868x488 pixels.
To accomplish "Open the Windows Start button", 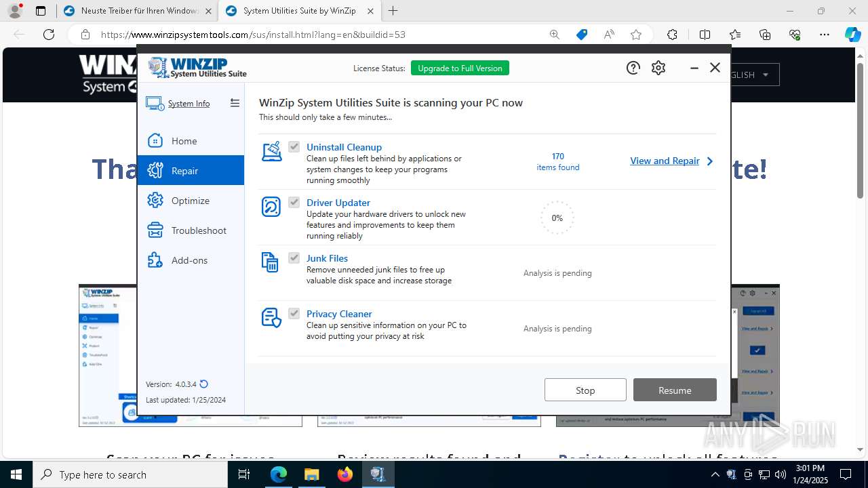I will 16,474.
